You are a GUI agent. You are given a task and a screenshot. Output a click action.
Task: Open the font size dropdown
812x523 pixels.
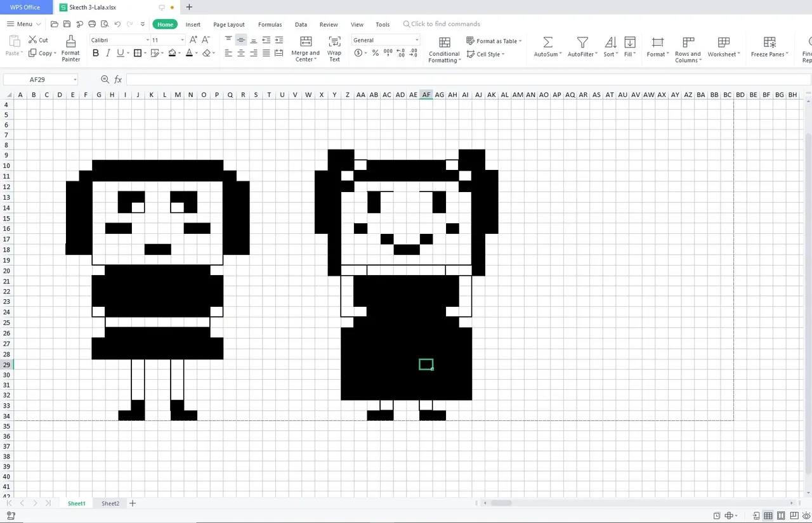183,40
